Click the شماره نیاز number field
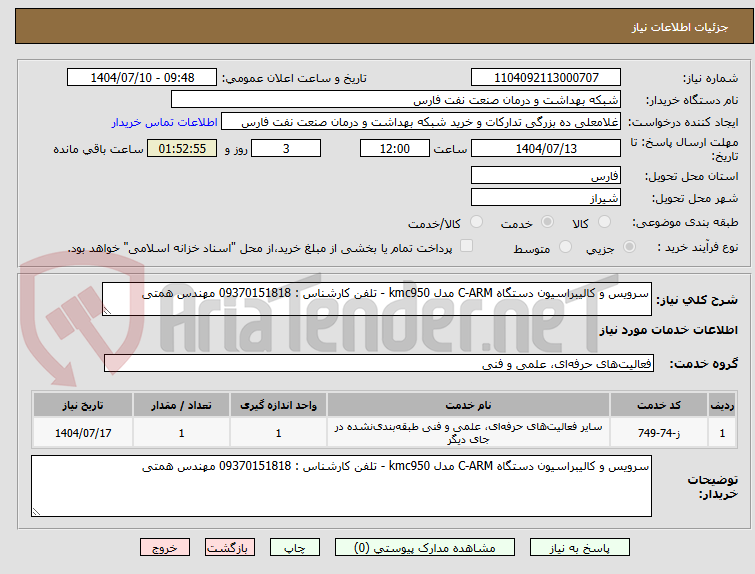Screen dimensions: 755x574 pyautogui.click(x=546, y=78)
